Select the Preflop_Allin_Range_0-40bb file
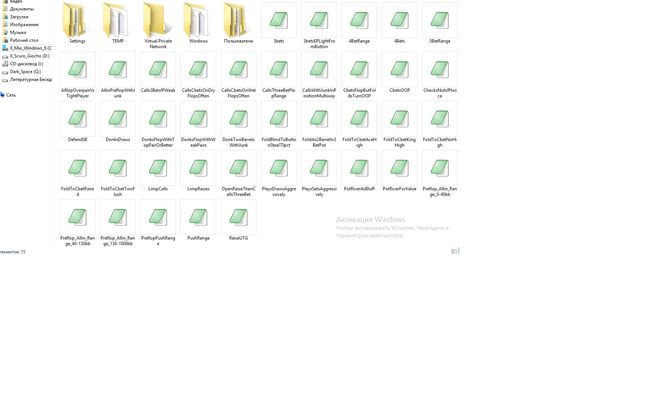The height and width of the screenshot is (400, 659). pyautogui.click(x=440, y=173)
